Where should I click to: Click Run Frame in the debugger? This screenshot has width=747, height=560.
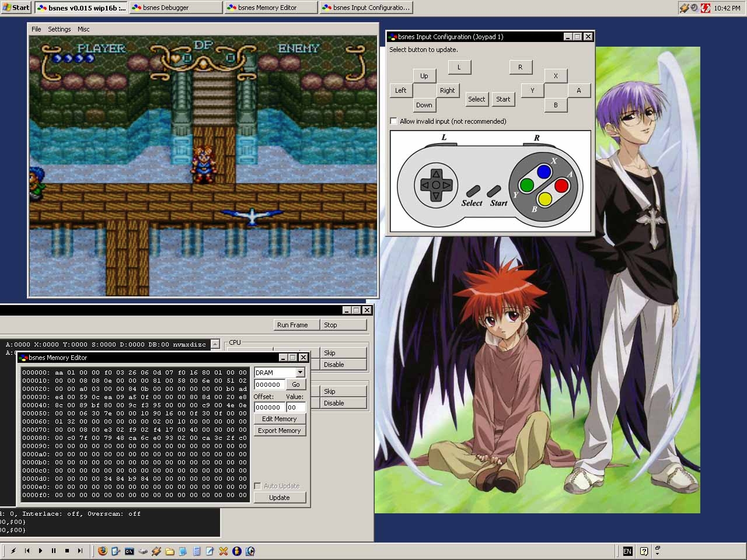[x=296, y=325]
